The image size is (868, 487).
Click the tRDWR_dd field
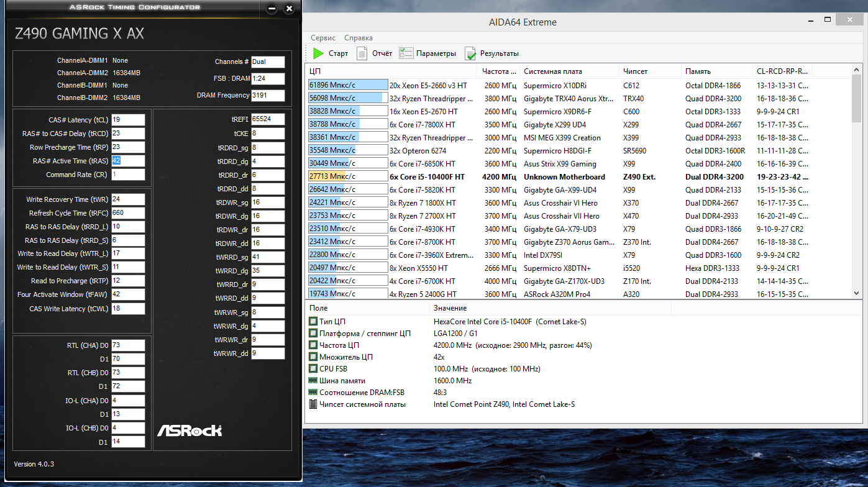pyautogui.click(x=268, y=243)
